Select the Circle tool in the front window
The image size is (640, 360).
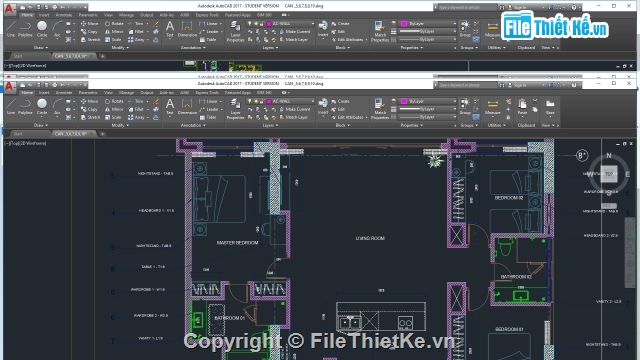click(42, 107)
